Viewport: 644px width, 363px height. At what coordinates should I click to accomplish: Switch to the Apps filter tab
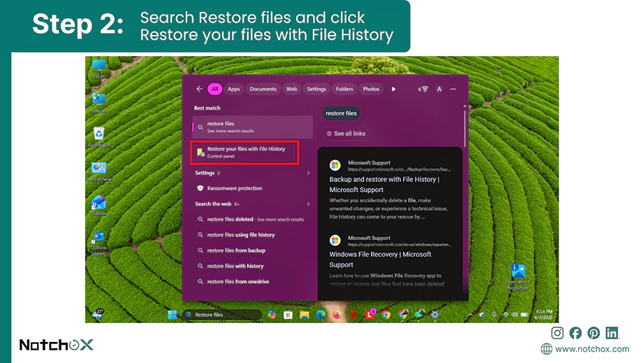pos(234,89)
